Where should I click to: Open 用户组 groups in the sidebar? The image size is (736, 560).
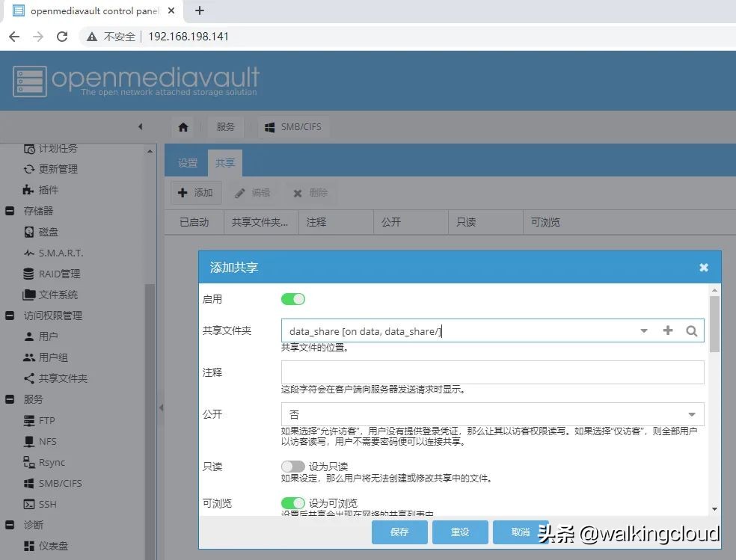[46, 358]
